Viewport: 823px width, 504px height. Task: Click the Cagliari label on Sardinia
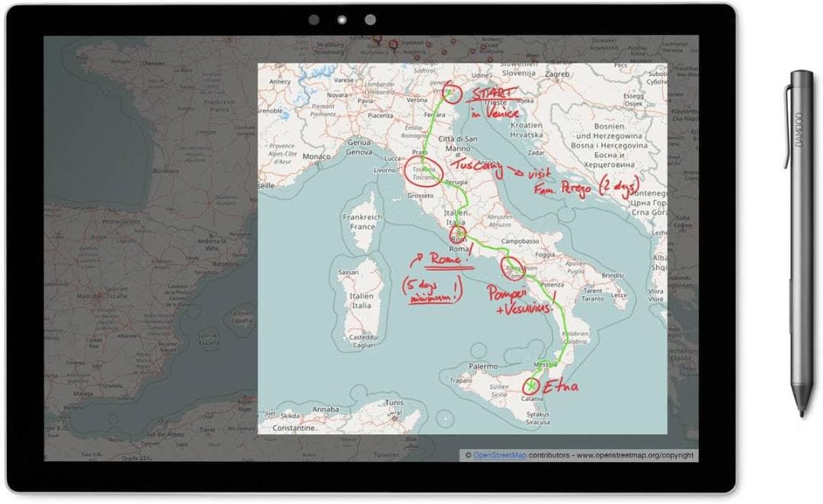[363, 345]
